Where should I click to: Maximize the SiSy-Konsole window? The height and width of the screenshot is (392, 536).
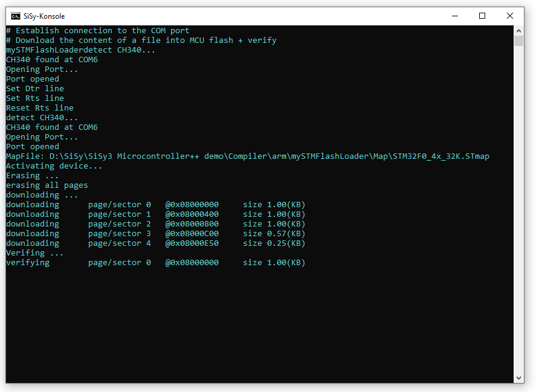(482, 16)
